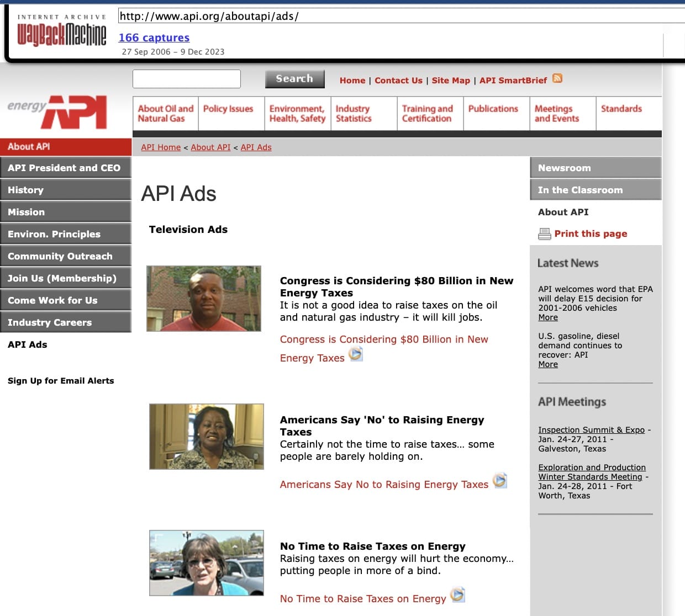
Task: Click the printer icon beside Print this page
Action: 544,234
